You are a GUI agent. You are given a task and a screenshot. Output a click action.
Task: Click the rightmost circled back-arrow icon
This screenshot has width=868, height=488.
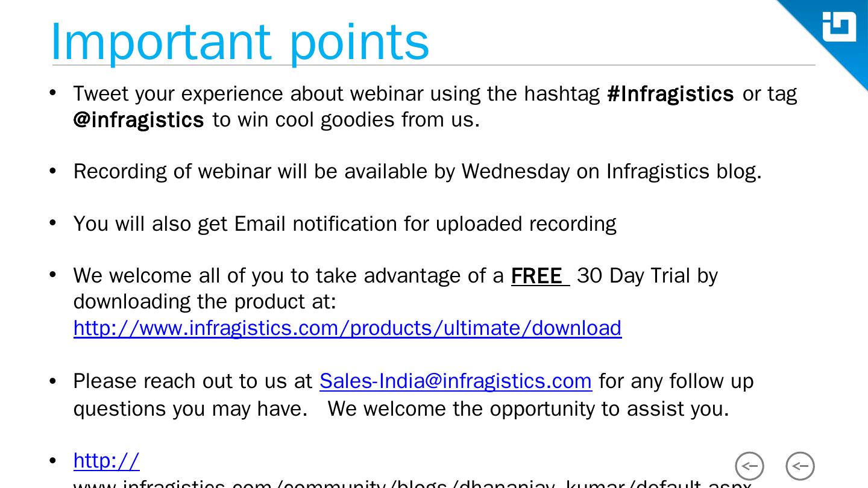tap(800, 466)
